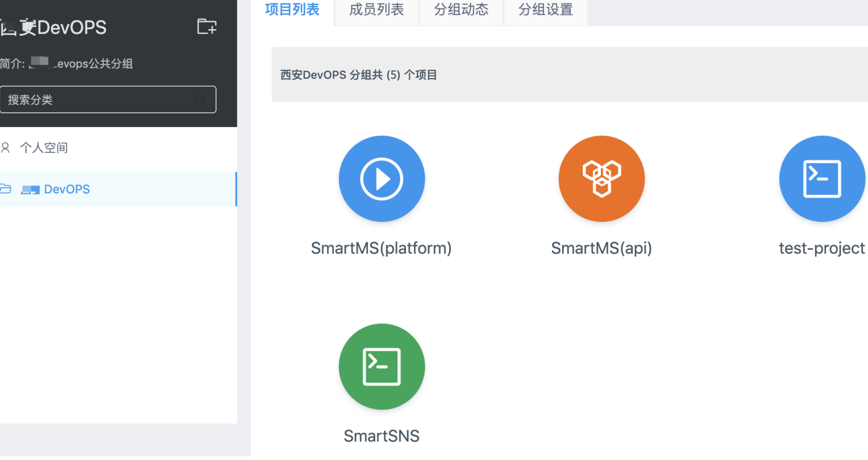Open the SmartMS(platform) play icon
Image resolution: width=868 pixels, height=460 pixels.
pos(382,179)
